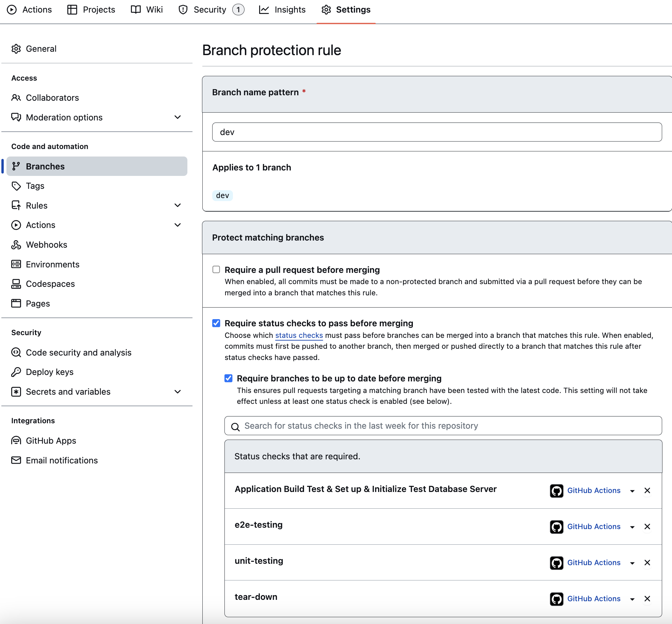Click the Security tab count badge
The height and width of the screenshot is (624, 672).
[x=238, y=10]
